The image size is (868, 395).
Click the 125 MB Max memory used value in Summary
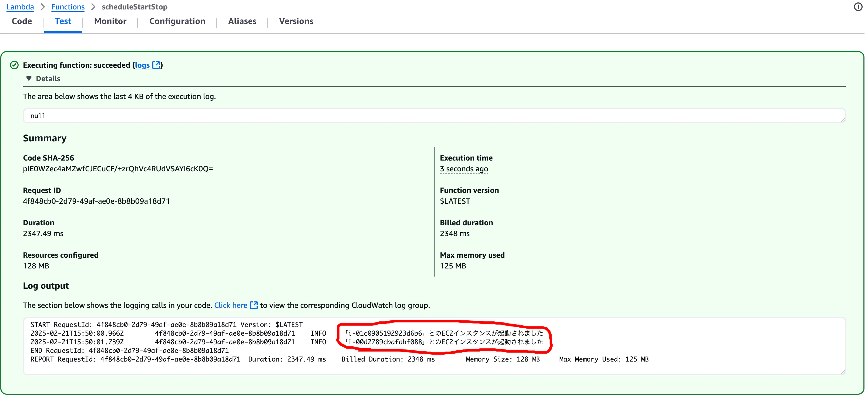point(453,266)
